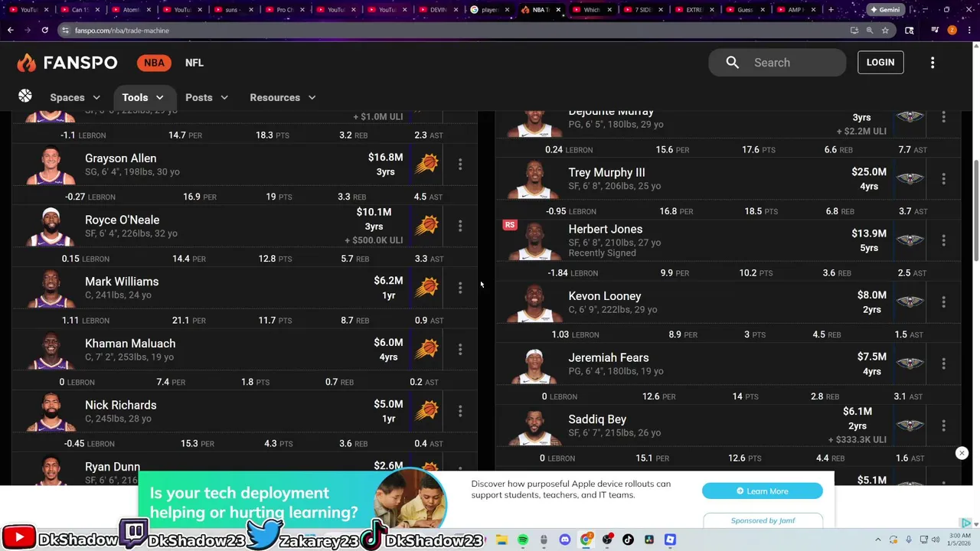Click Learn More in the ad
The width and height of the screenshot is (980, 551).
763,491
